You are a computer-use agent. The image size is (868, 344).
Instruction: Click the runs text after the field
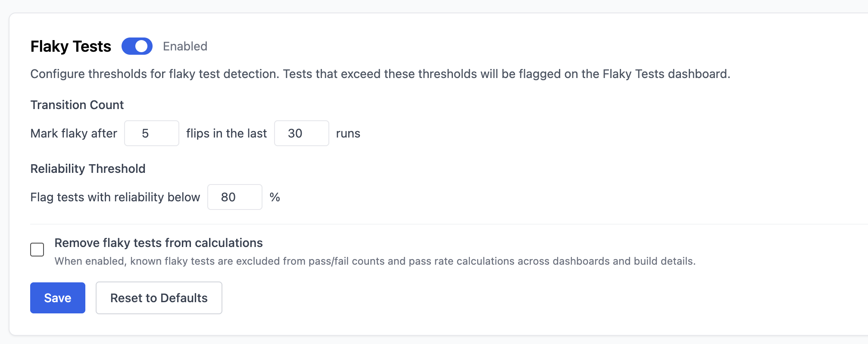click(x=348, y=133)
